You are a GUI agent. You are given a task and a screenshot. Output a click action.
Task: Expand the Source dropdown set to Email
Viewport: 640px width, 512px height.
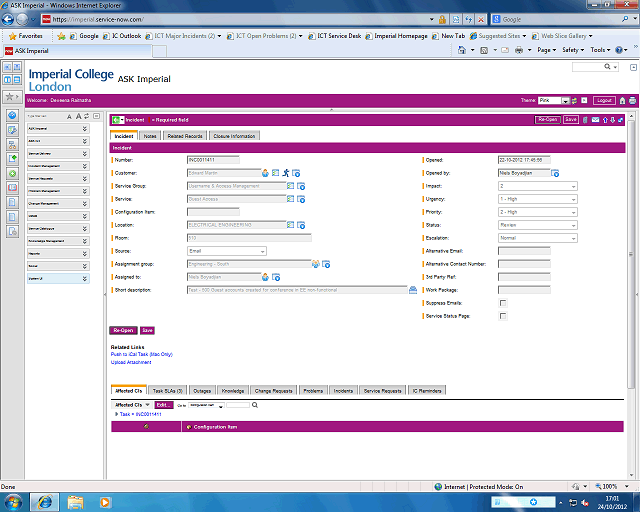click(x=226, y=251)
